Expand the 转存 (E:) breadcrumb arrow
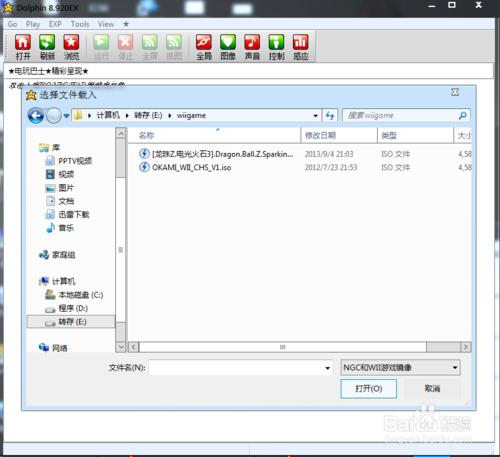This screenshot has height=457, width=500. (170, 116)
